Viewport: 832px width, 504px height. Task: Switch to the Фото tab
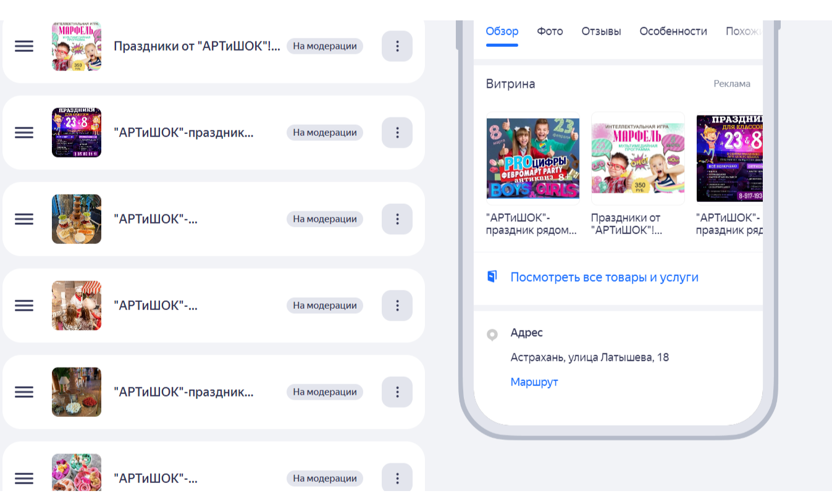[550, 31]
